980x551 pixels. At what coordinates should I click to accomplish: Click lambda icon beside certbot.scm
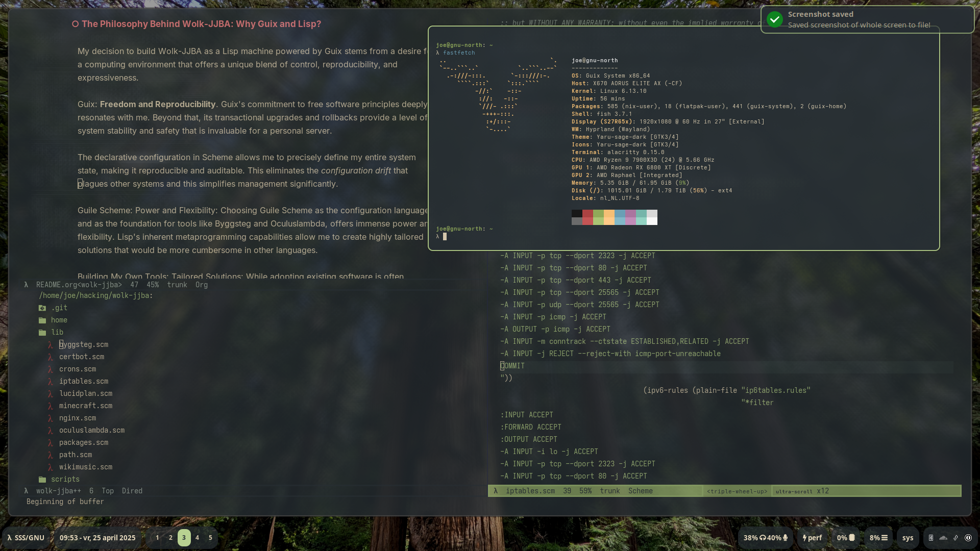pos(51,357)
